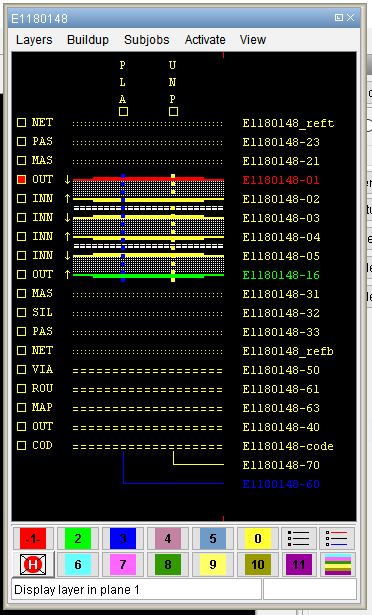This screenshot has width=372, height=615.
Task: Click the black-and-white layer list icon
Action: click(x=299, y=539)
